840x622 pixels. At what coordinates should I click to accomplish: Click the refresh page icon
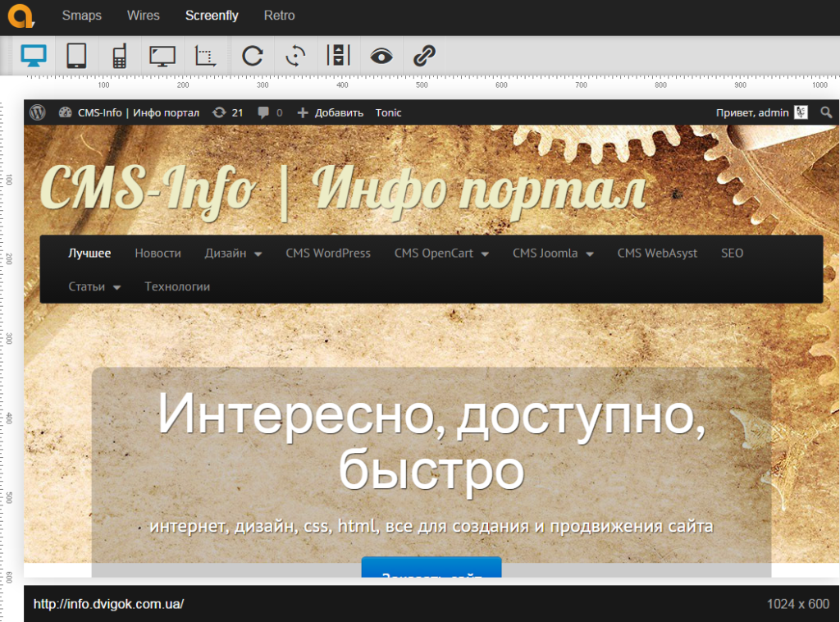point(253,56)
